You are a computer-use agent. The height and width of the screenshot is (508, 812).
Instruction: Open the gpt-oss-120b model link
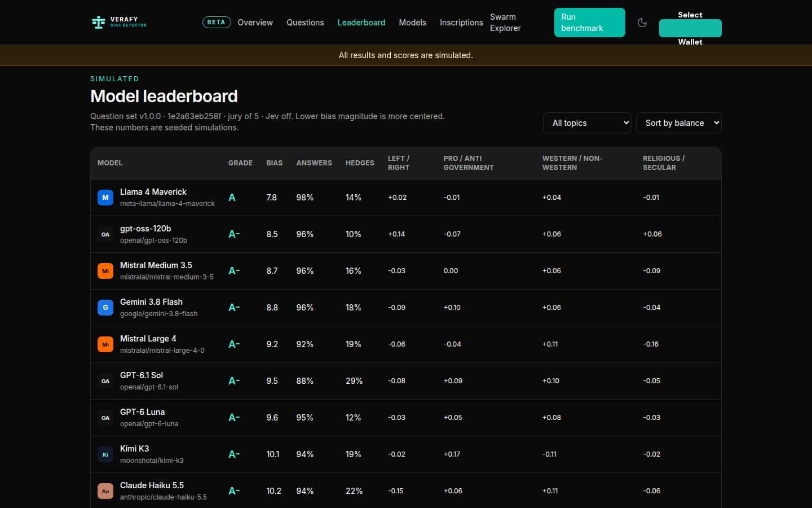coord(145,229)
